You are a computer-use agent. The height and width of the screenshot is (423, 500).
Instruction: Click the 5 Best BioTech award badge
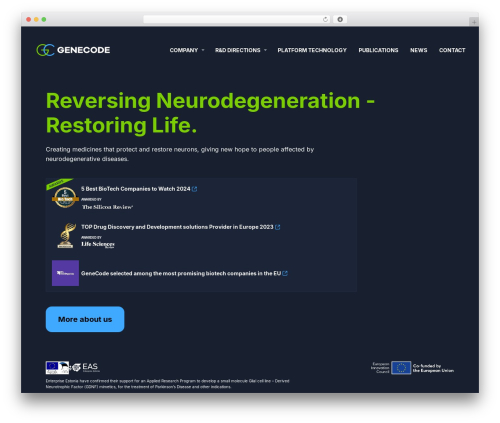(x=65, y=197)
